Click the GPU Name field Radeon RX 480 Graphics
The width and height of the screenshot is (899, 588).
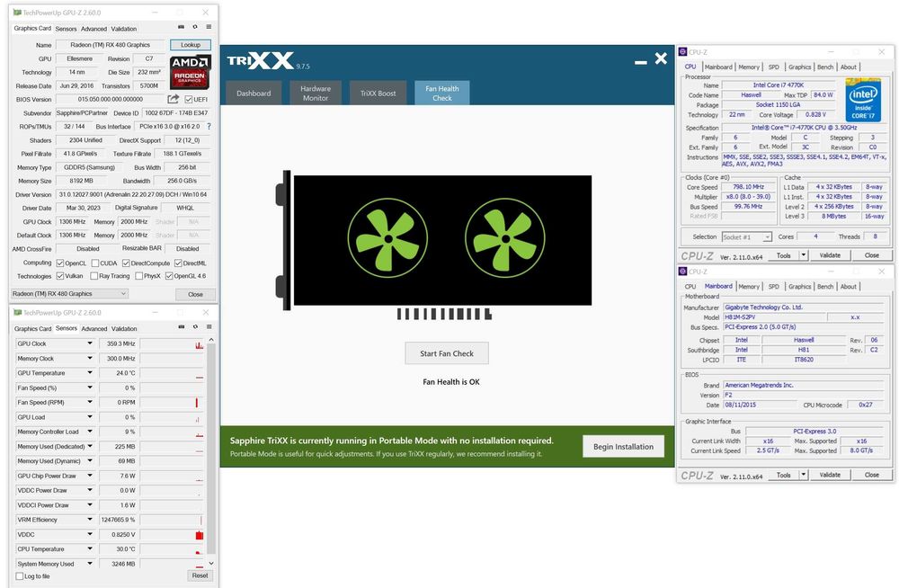pos(110,45)
